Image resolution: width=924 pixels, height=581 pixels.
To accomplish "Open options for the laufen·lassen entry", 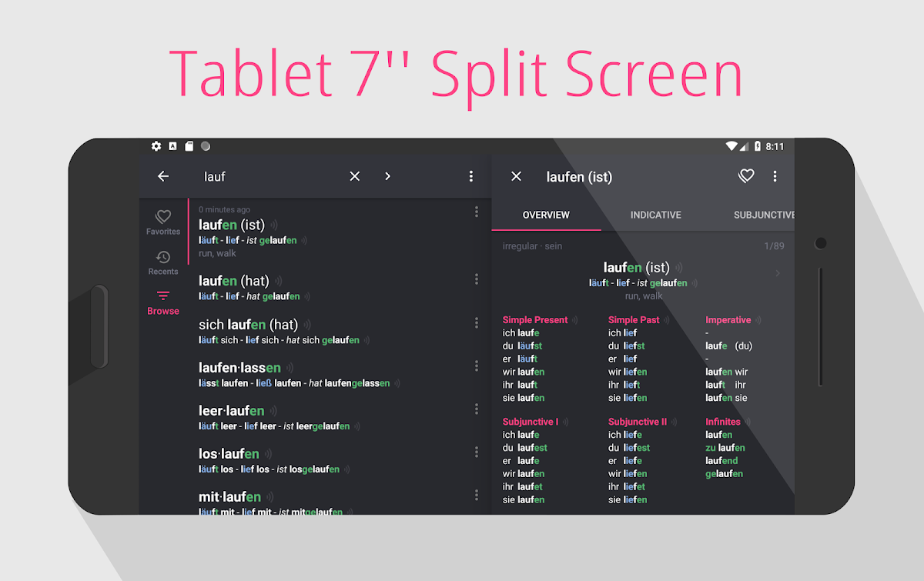I will coord(477,366).
